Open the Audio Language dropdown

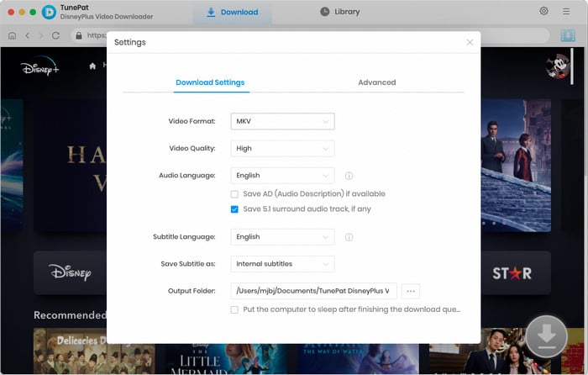click(x=283, y=175)
